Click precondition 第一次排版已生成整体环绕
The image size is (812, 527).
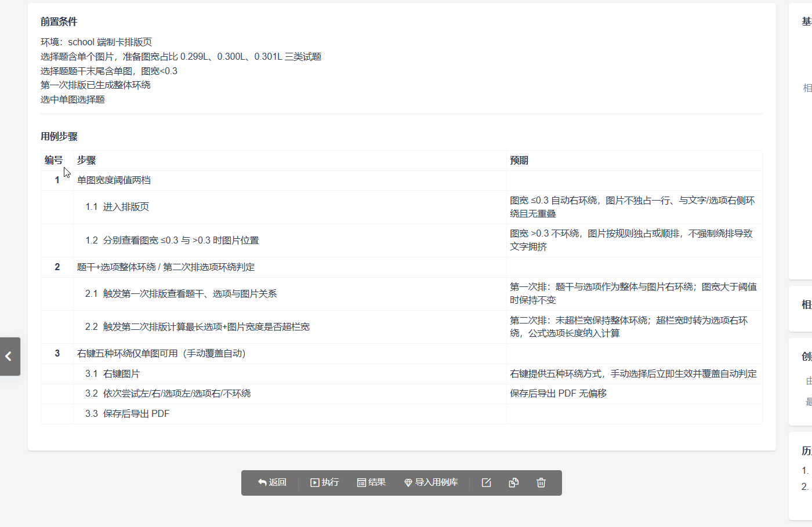coord(96,85)
